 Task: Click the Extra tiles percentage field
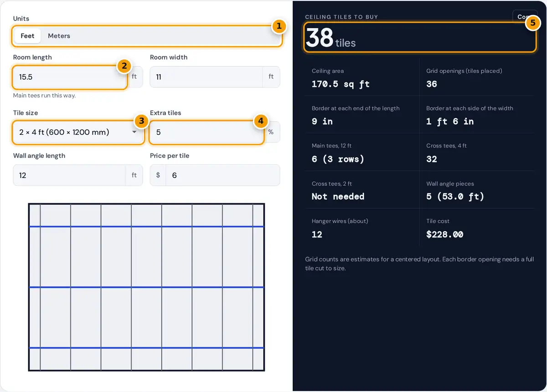(206, 132)
